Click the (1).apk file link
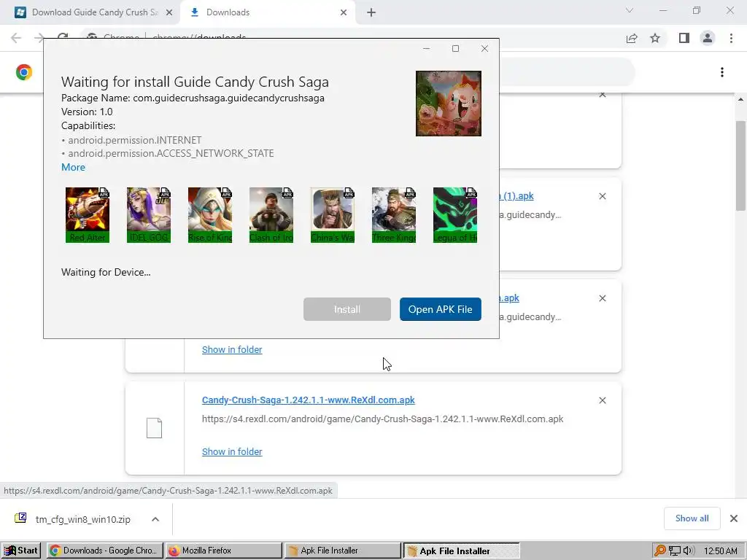 pyautogui.click(x=516, y=195)
